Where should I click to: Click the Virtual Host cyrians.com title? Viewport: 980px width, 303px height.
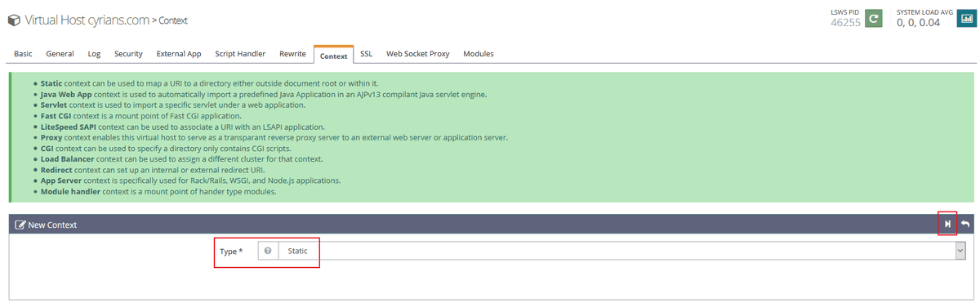click(87, 20)
